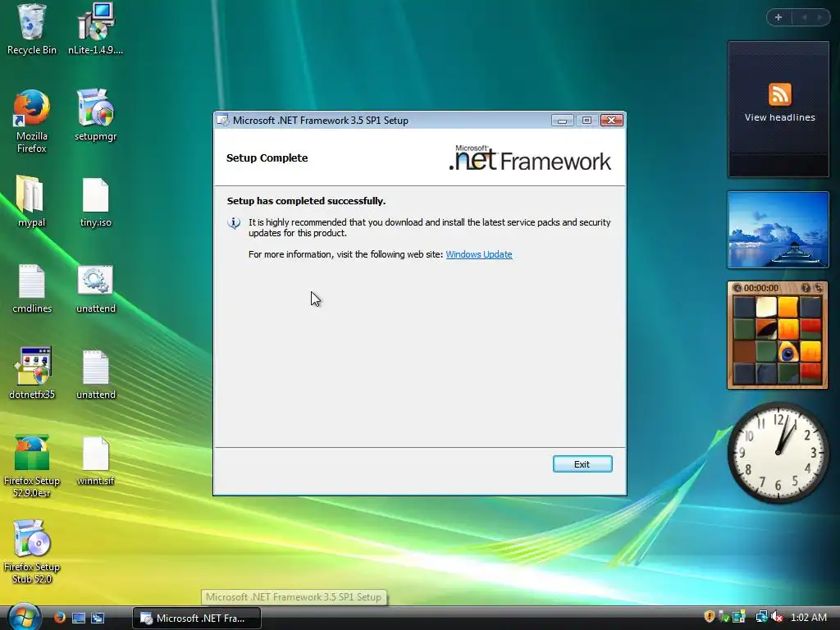Screen dimensions: 840x630
Task: Click the picture puzzle timer icon
Action: point(737,288)
